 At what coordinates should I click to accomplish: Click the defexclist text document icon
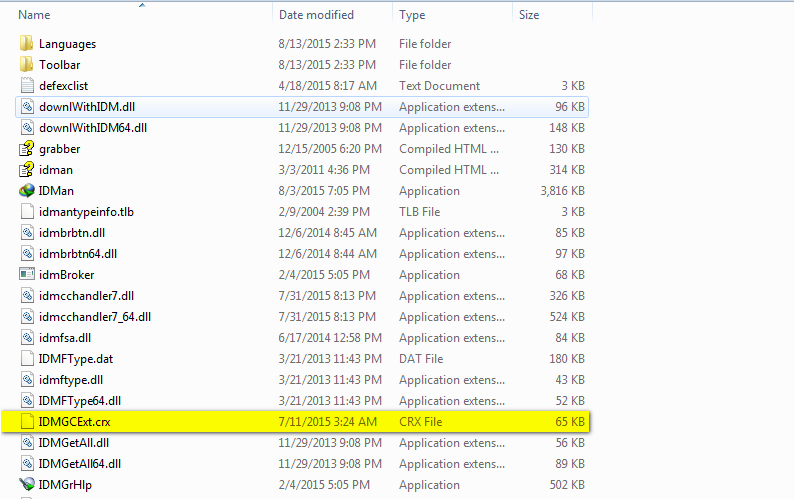[x=27, y=86]
